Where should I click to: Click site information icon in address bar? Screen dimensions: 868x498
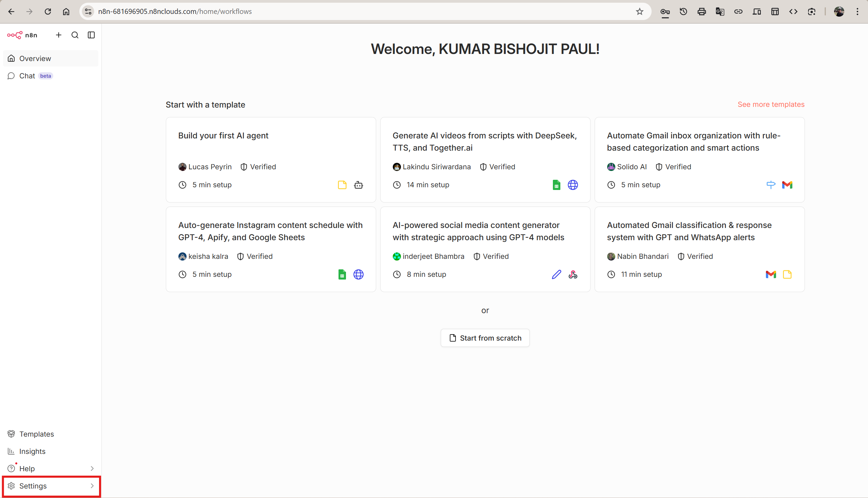tap(88, 12)
